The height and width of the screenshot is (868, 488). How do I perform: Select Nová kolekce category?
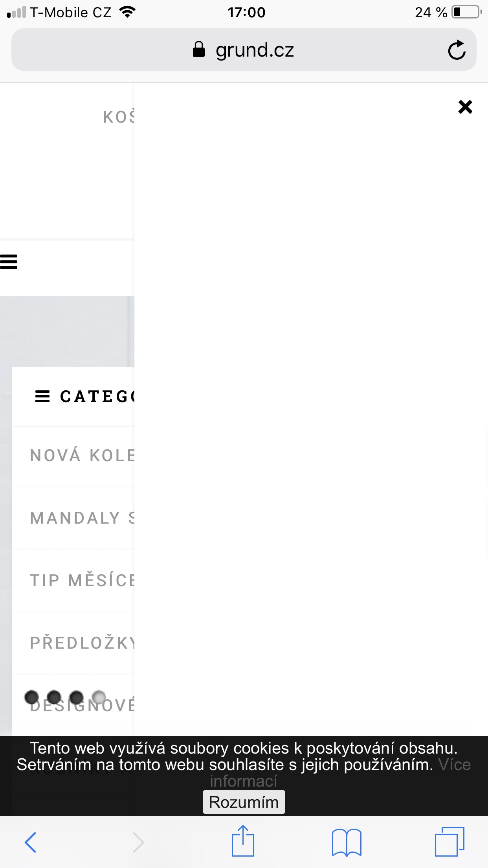tap(83, 456)
